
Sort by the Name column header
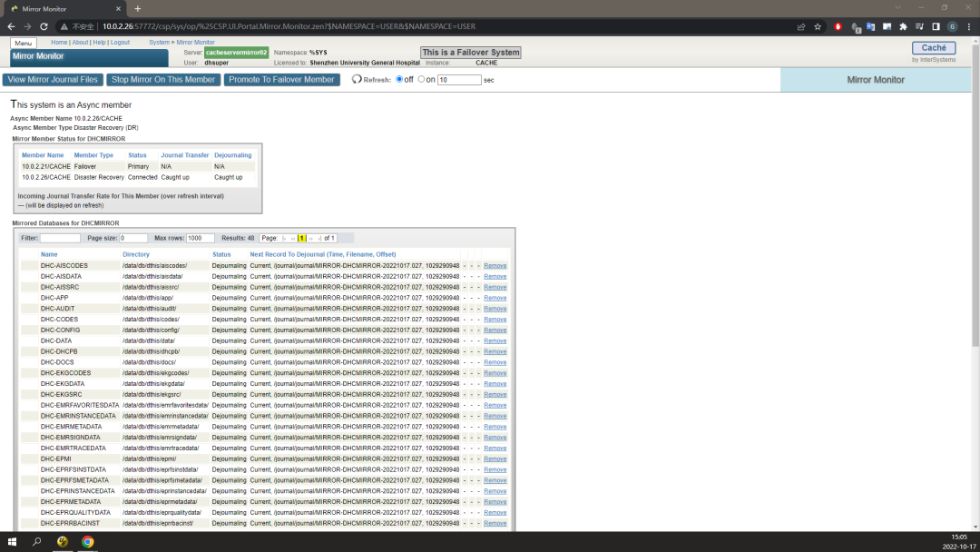click(49, 254)
